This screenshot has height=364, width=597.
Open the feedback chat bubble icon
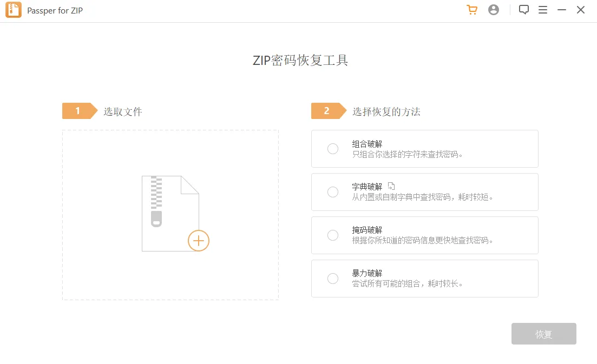pos(524,10)
